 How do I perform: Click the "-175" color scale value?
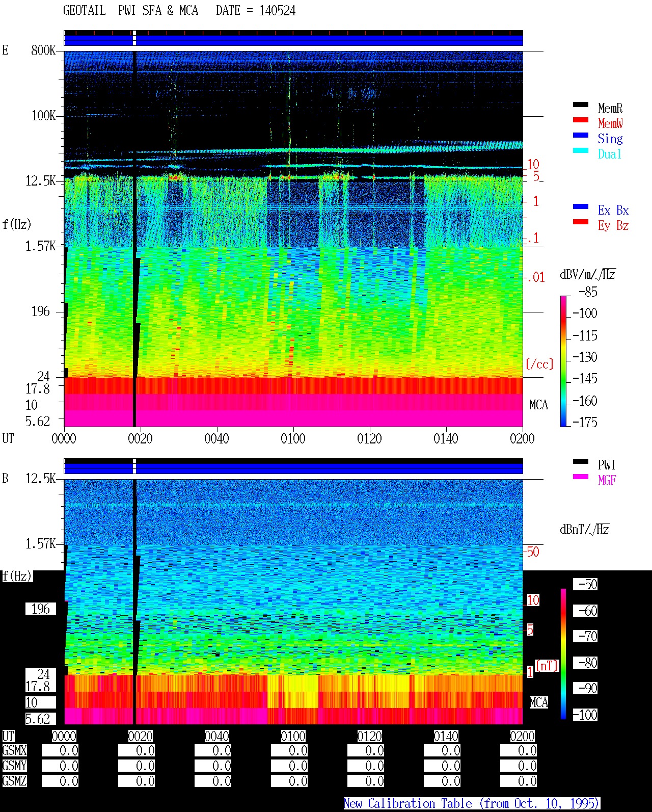click(x=585, y=422)
